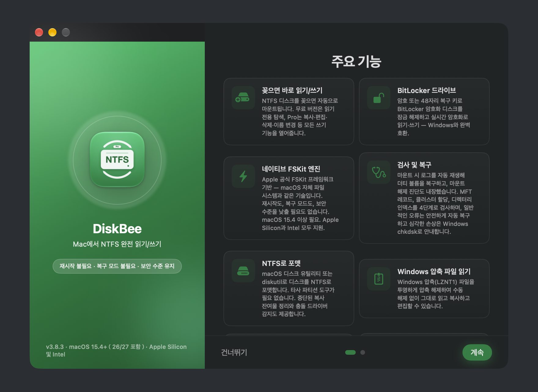Close the window with red button
The width and height of the screenshot is (538, 392).
coord(39,32)
